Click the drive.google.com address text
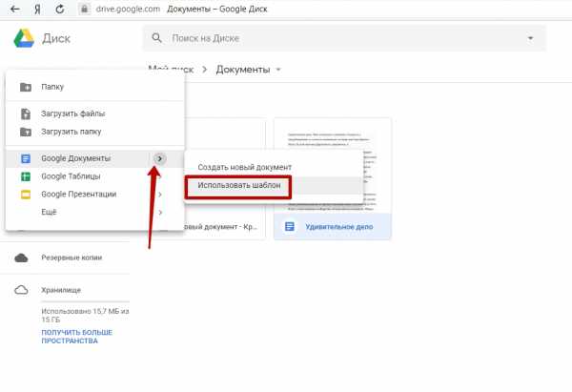572x392 pixels. 128,10
